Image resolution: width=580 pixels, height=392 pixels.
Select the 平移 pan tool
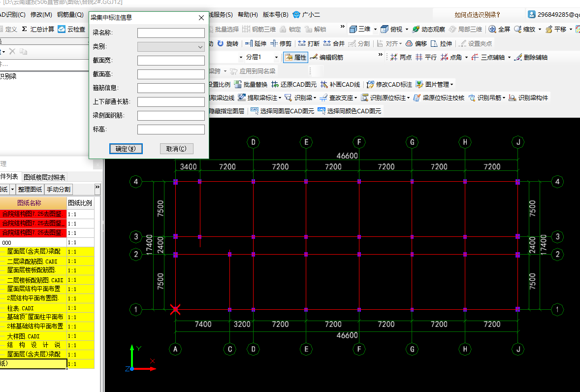(556, 29)
